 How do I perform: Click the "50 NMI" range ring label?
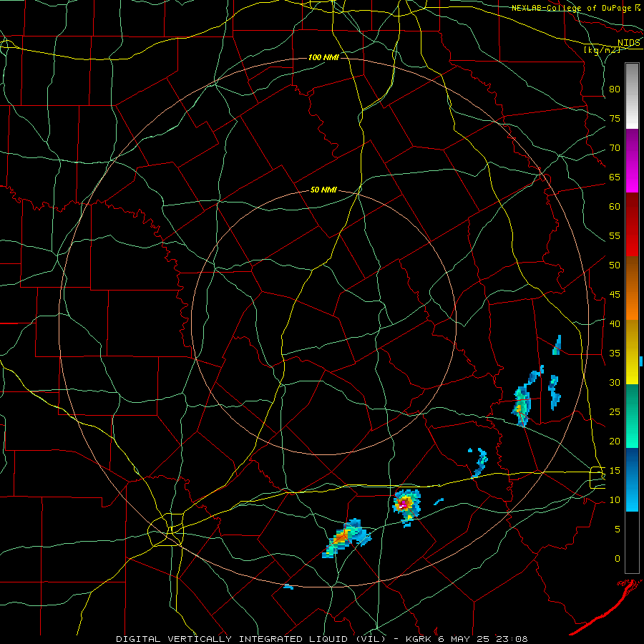[x=323, y=190]
